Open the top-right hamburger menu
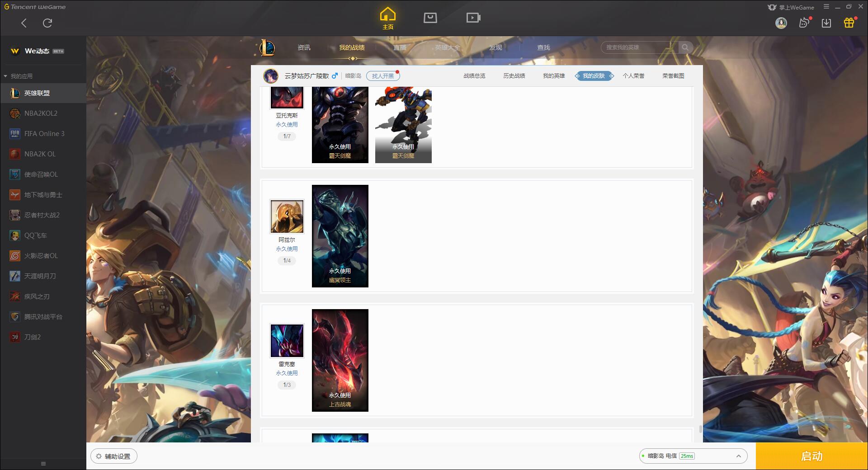The image size is (868, 470). (x=826, y=7)
